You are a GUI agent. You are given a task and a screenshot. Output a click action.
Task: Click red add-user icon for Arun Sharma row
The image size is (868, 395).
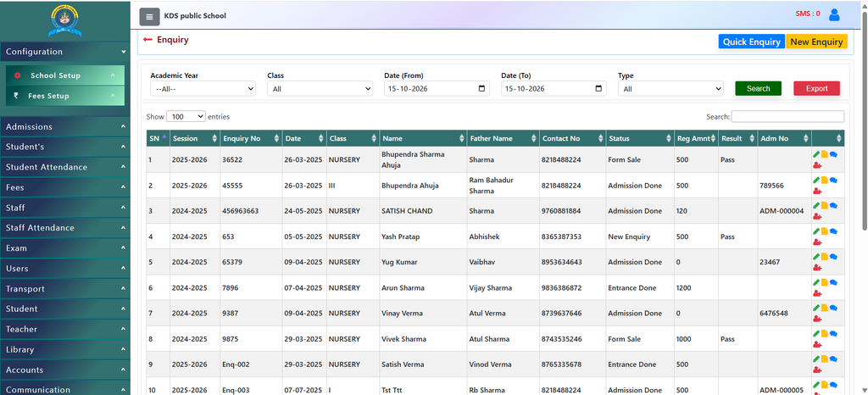[x=817, y=293]
